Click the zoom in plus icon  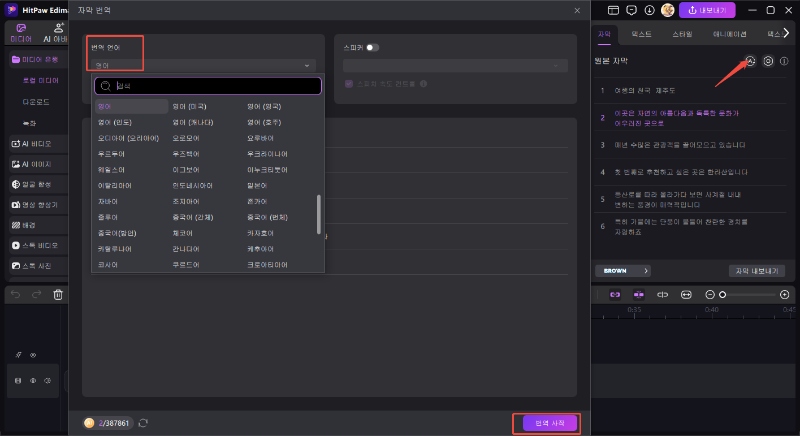coord(785,295)
